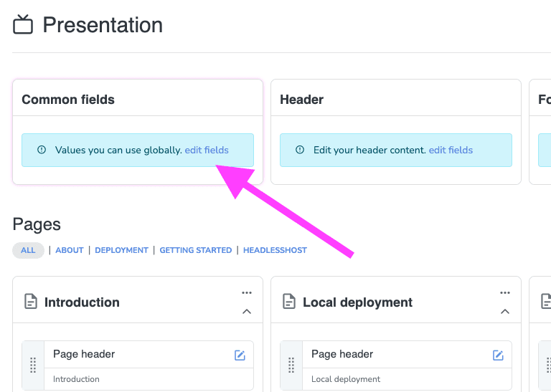Open edit fields link in Common fields

pos(207,150)
